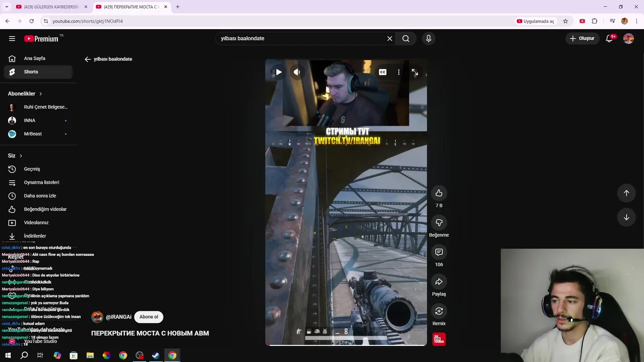This screenshot has width=644, height=362.
Task: Open Chrome media controls icon
Action: tap(612, 21)
